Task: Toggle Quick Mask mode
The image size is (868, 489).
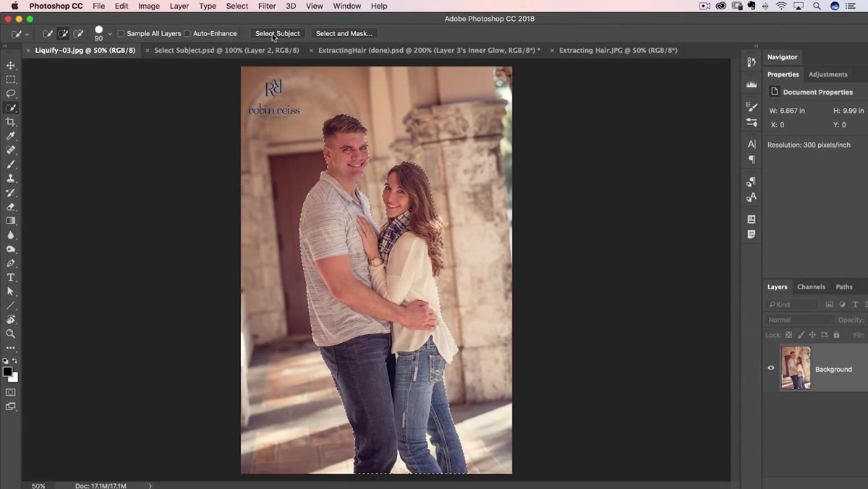Action: click(11, 393)
